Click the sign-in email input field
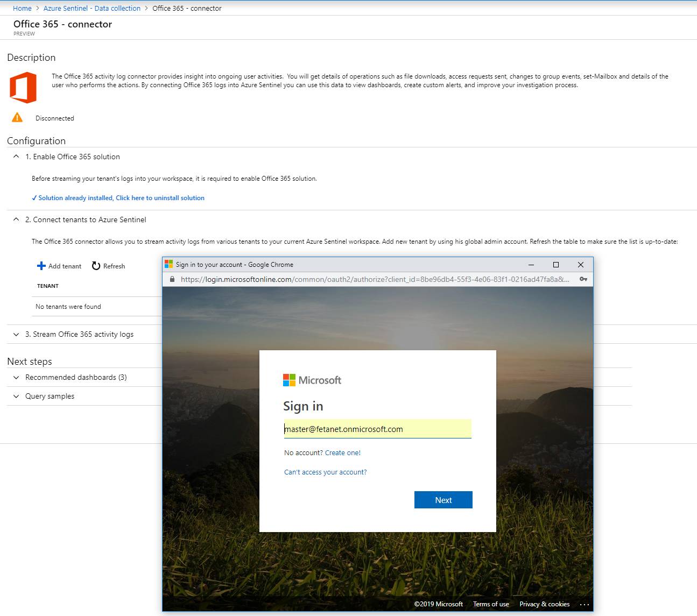697x616 pixels. (377, 429)
